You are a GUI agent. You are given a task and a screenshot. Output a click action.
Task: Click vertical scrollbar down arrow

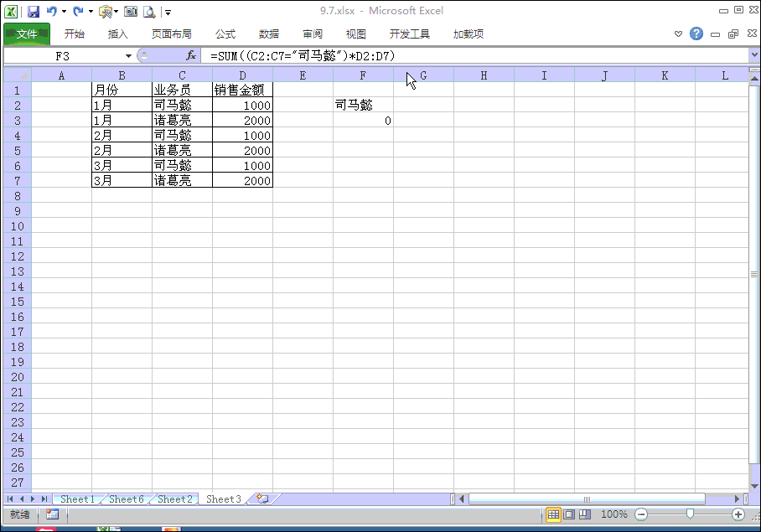tap(754, 486)
